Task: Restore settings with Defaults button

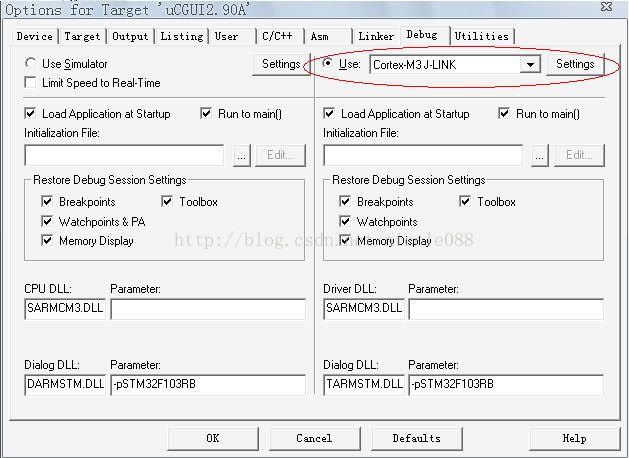Action: pos(417,439)
